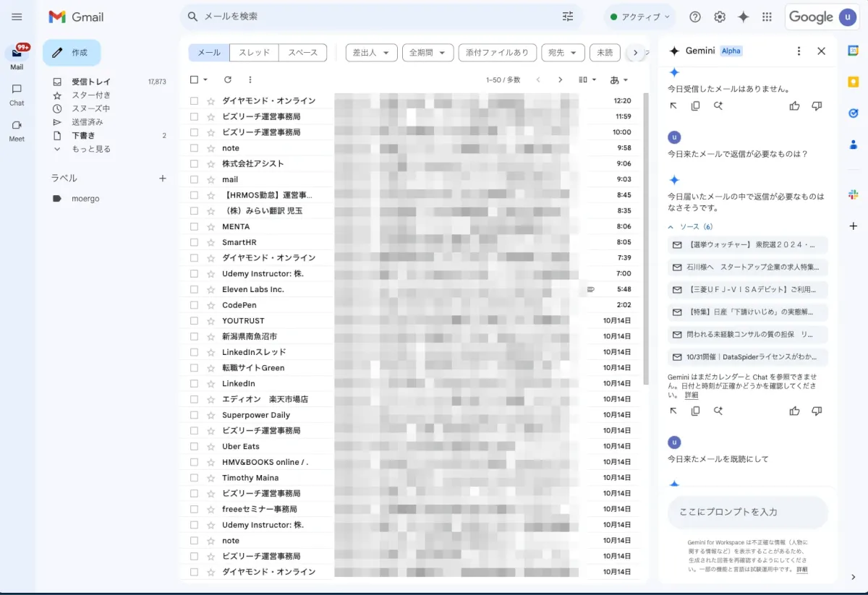868x595 pixels.
Task: Open the 下書き drafts folder
Action: click(x=83, y=135)
